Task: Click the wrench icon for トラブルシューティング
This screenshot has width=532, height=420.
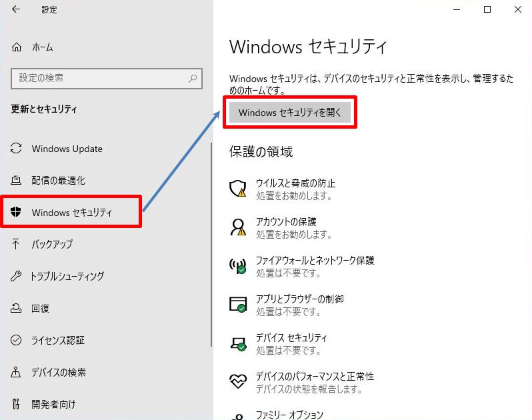Action: (15, 276)
